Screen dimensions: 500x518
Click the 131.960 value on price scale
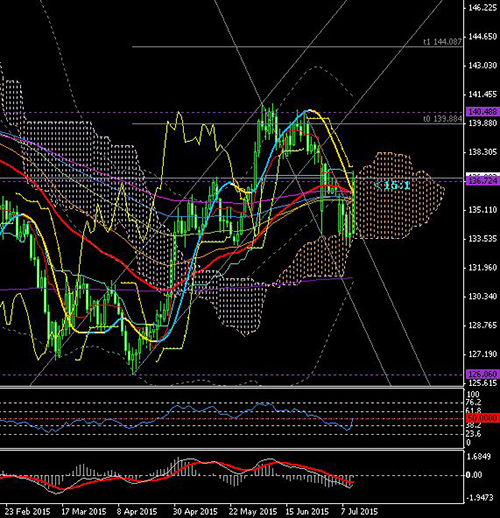click(482, 267)
